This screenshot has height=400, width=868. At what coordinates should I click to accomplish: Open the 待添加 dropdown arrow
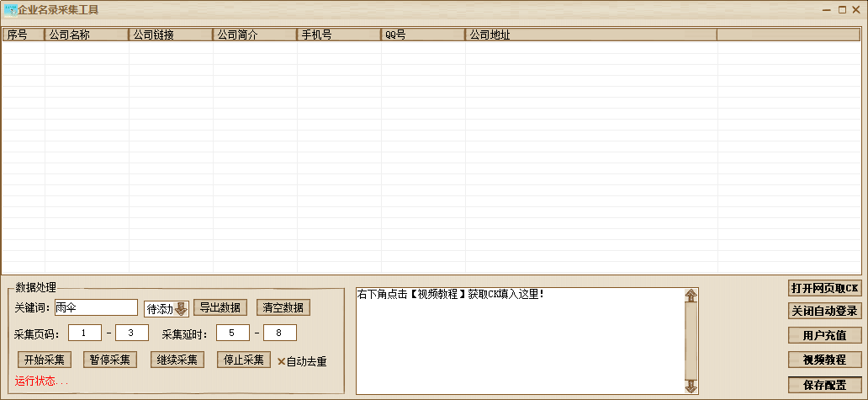[181, 309]
